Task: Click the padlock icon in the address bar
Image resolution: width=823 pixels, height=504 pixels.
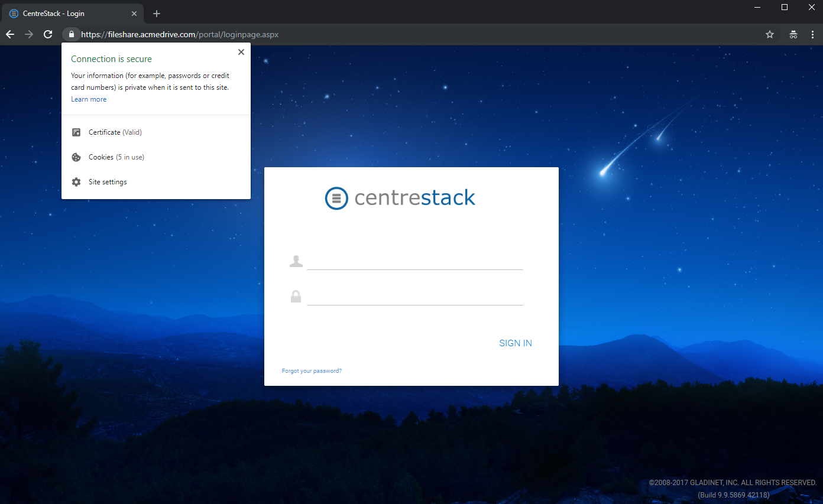Action: (71, 34)
